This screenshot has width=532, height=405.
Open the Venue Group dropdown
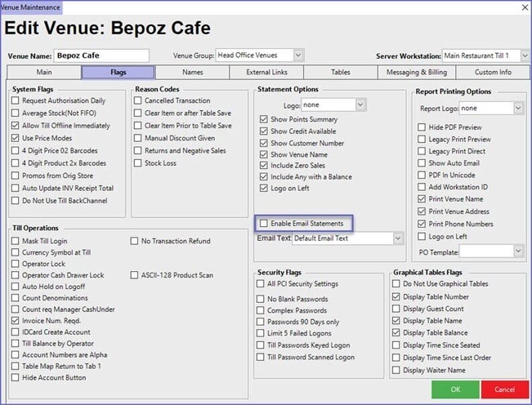(x=297, y=56)
